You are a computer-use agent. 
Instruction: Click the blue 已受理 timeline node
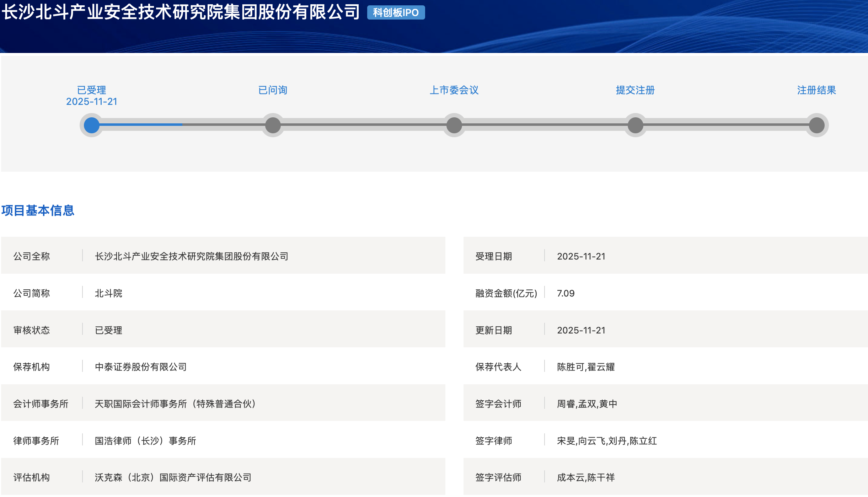click(92, 125)
